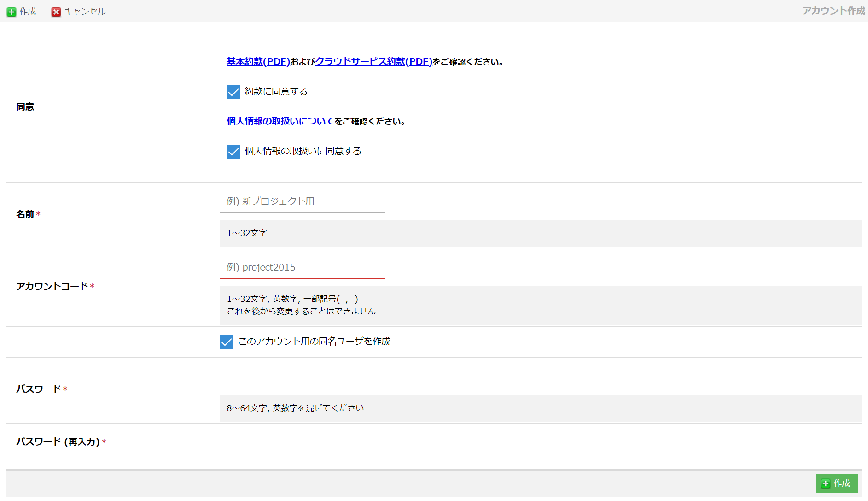The image size is (868, 501).
Task: Click the 約款に同意する checkbox label text
Action: (276, 92)
